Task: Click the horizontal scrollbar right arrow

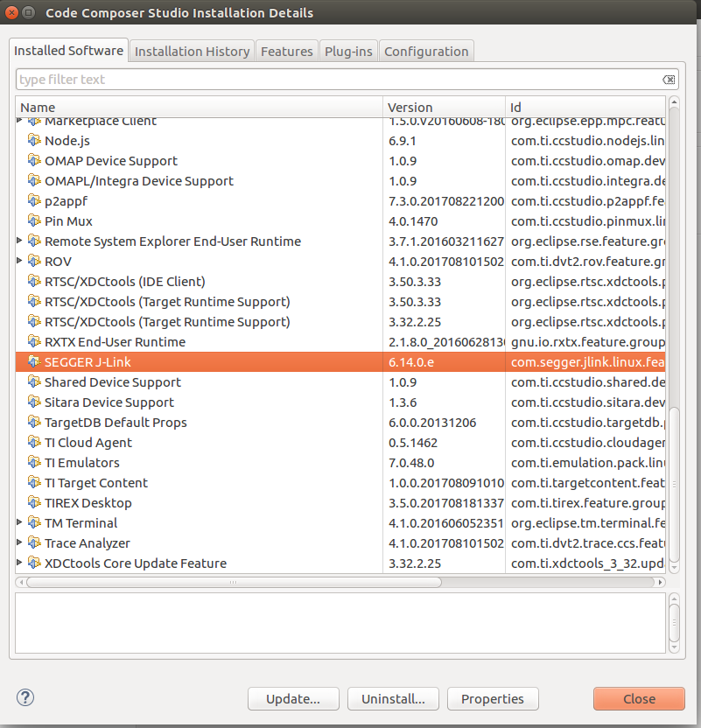Action: (x=660, y=582)
